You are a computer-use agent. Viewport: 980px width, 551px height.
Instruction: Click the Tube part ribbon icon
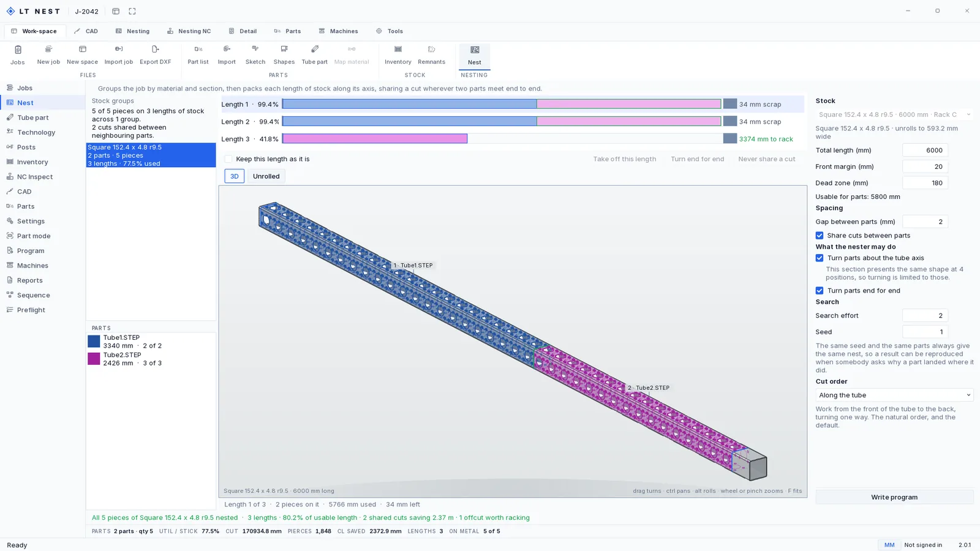tap(314, 54)
